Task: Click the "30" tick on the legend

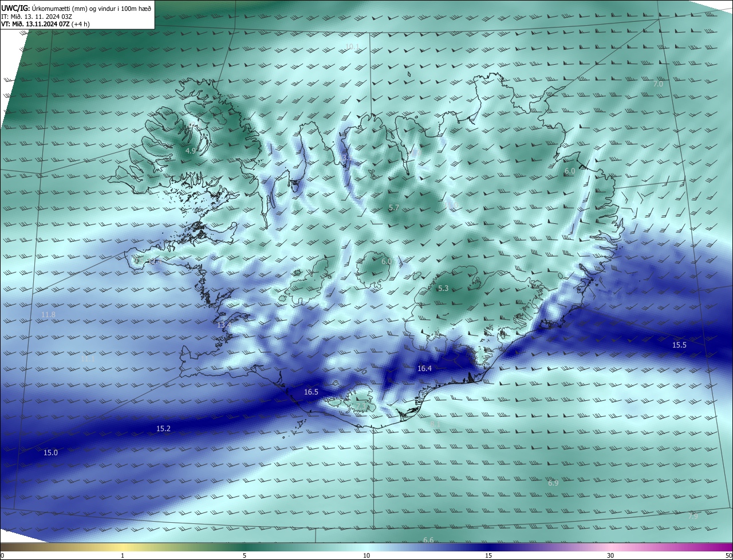Action: pyautogui.click(x=610, y=556)
